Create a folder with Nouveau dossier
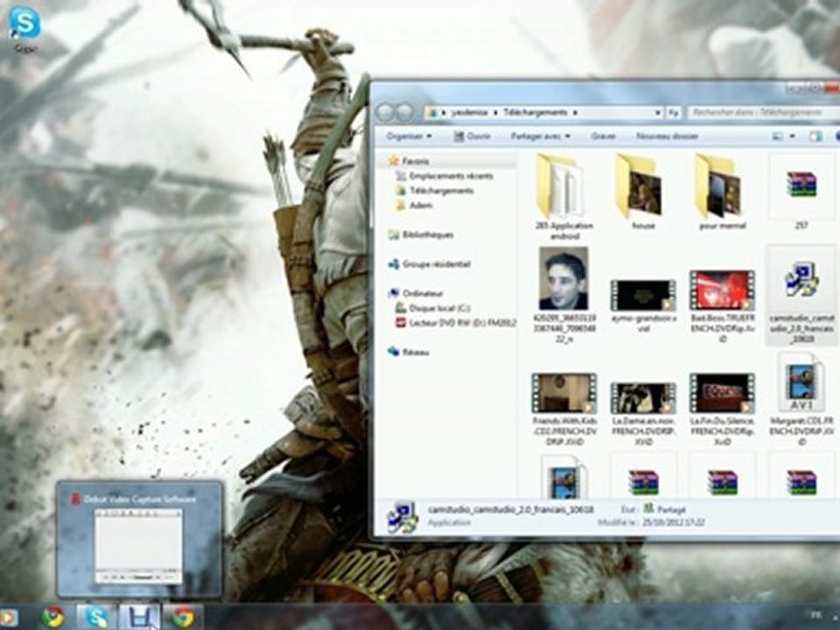This screenshot has height=630, width=840. (667, 136)
